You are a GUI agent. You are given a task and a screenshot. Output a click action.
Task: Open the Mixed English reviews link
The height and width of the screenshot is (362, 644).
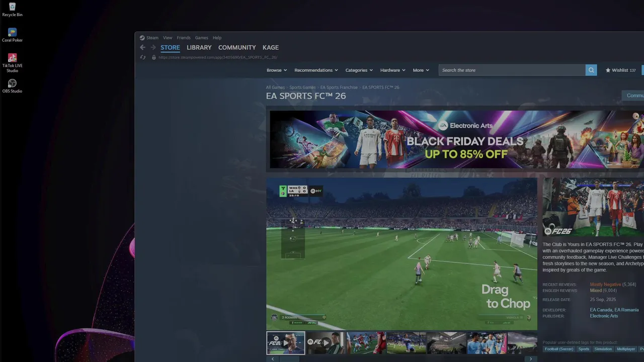pos(596,291)
